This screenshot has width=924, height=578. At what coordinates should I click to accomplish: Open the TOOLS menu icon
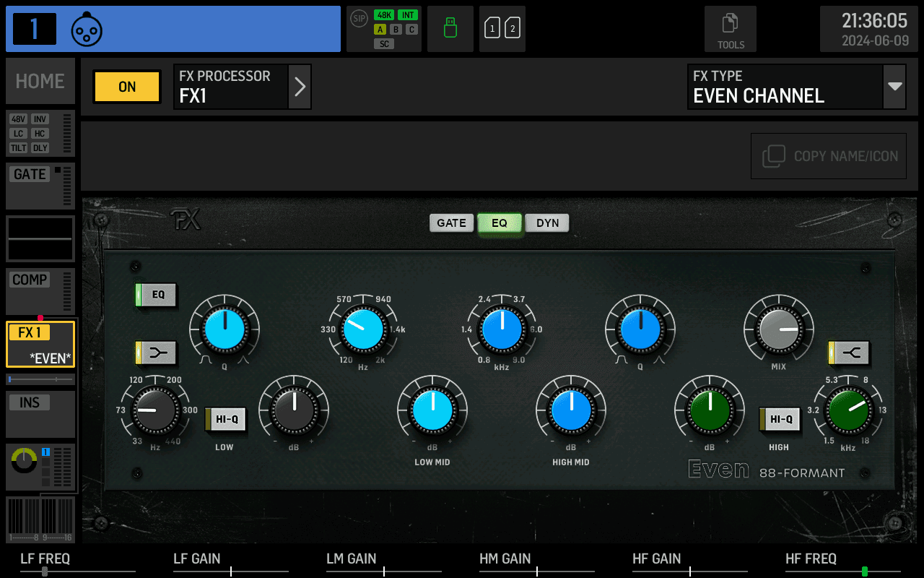[731, 29]
